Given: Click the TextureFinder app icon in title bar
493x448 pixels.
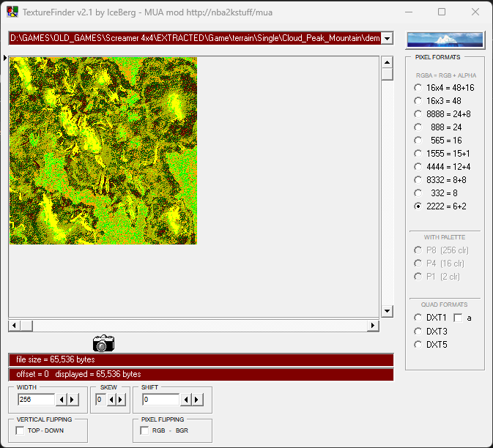Looking at the screenshot, I should click(12, 12).
